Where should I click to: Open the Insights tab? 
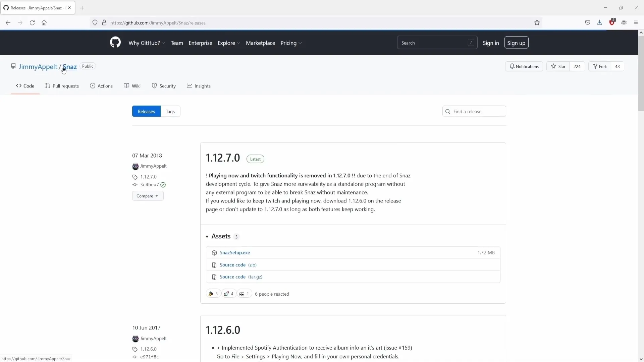(199, 86)
